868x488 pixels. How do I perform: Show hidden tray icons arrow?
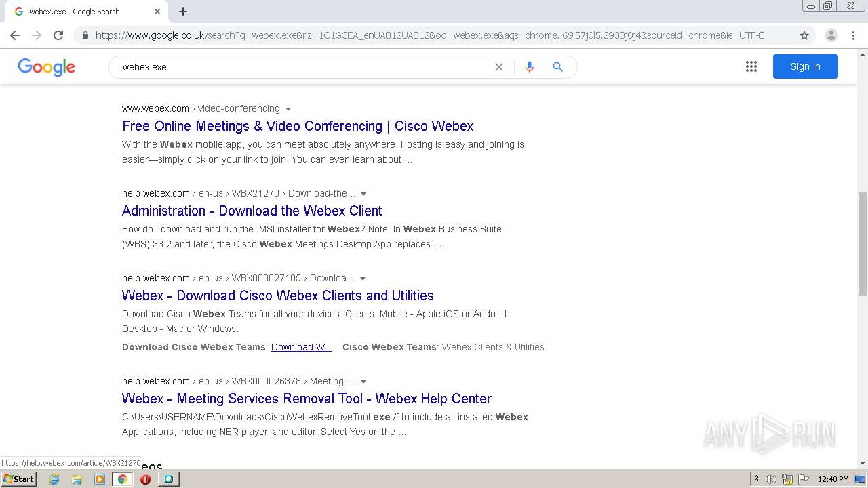pyautogui.click(x=756, y=479)
